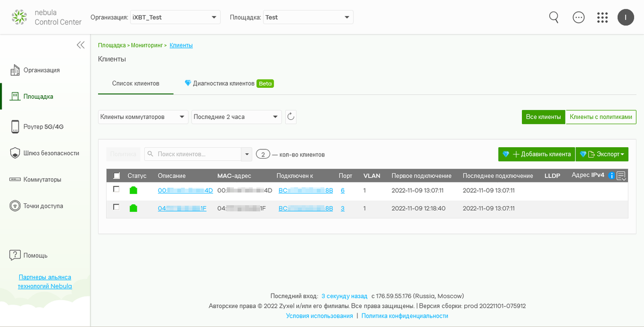The height and width of the screenshot is (327, 644).
Task: Open the Клиенты коммутаторов dropdown
Action: (x=143, y=117)
